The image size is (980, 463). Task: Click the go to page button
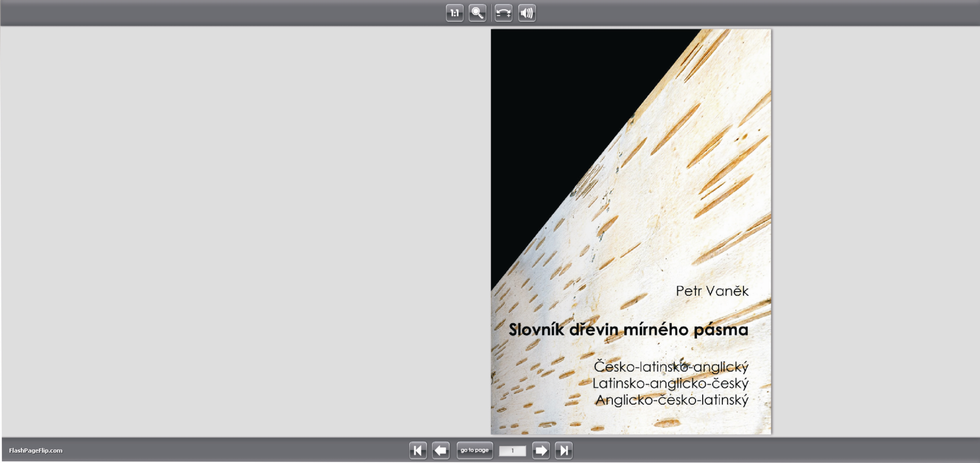[475, 450]
